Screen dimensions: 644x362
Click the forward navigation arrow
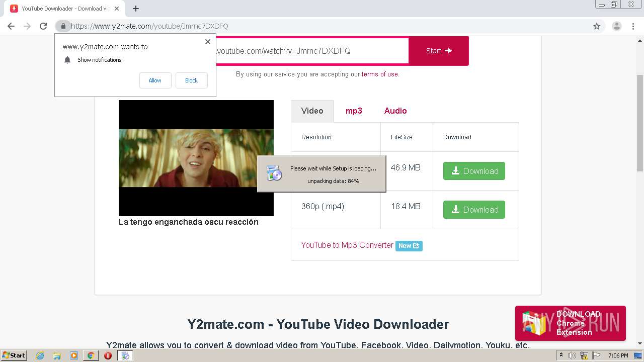[x=27, y=26]
